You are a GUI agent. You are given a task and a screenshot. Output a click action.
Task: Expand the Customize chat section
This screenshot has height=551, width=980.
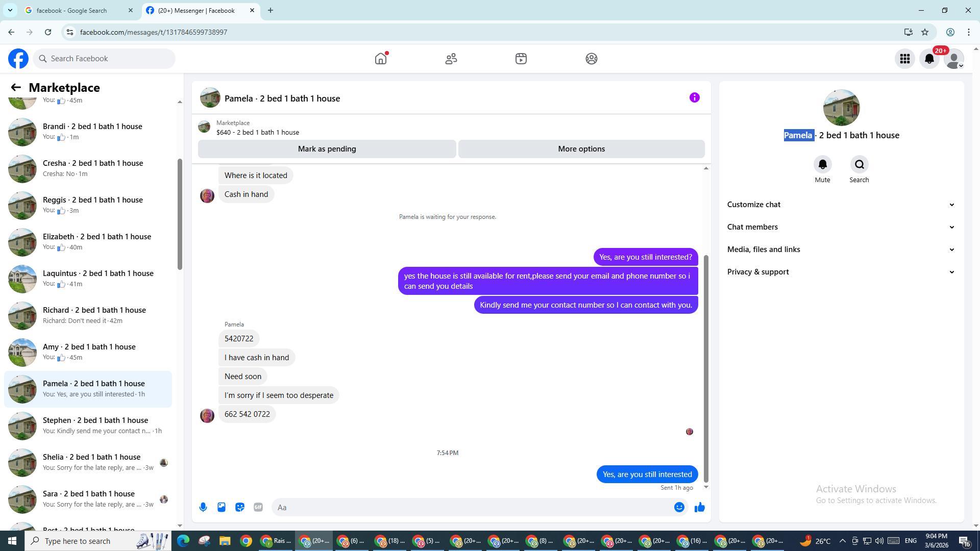click(x=841, y=205)
